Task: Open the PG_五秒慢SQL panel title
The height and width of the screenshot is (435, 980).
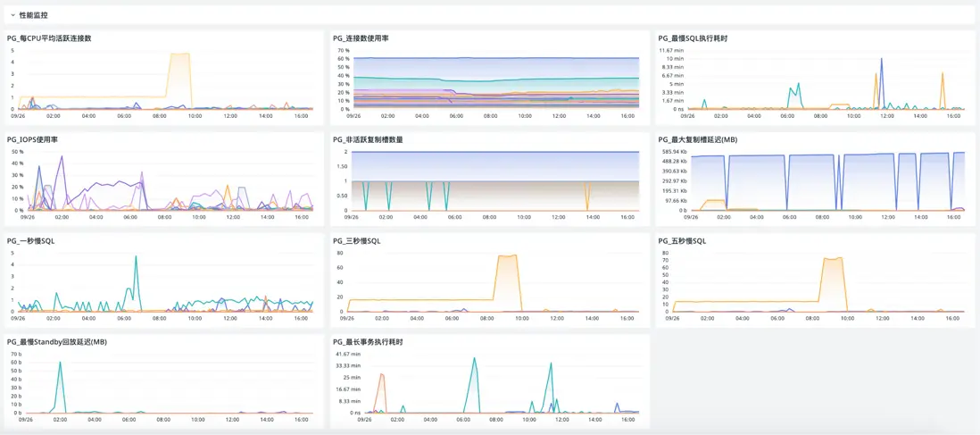Action: tap(683, 241)
